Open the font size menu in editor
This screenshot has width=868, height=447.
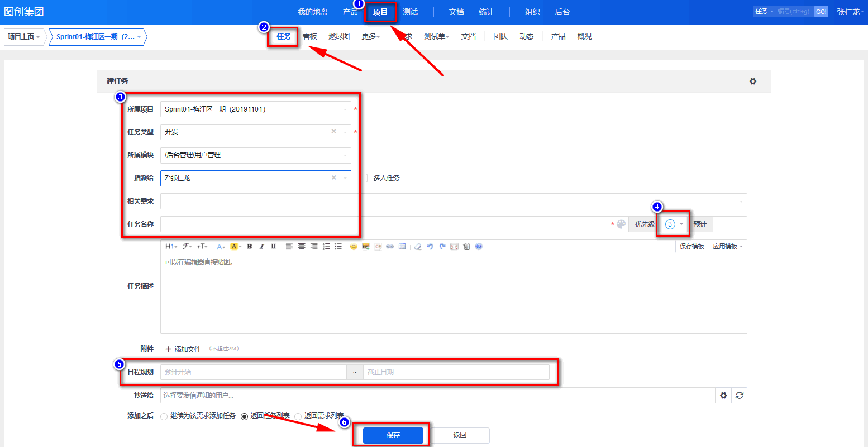(x=202, y=246)
